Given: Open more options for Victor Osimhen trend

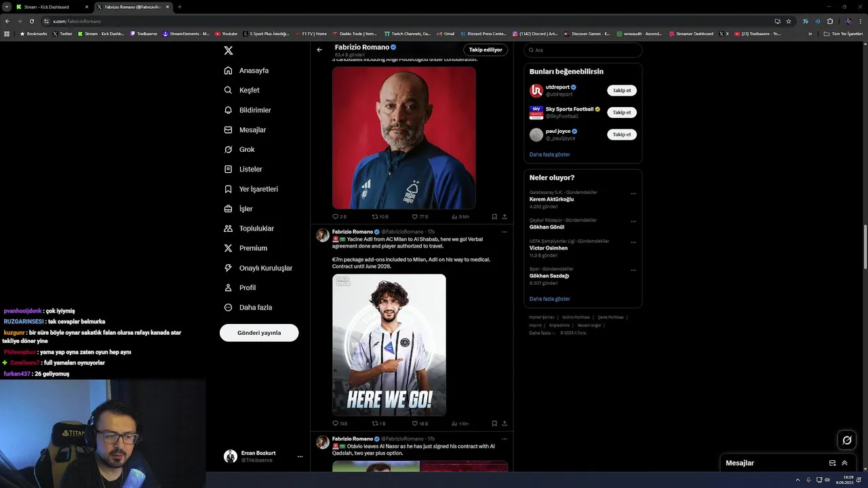Looking at the screenshot, I should pyautogui.click(x=633, y=242).
